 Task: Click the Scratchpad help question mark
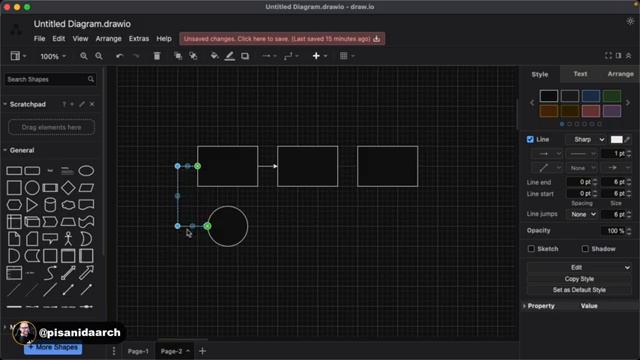click(64, 104)
